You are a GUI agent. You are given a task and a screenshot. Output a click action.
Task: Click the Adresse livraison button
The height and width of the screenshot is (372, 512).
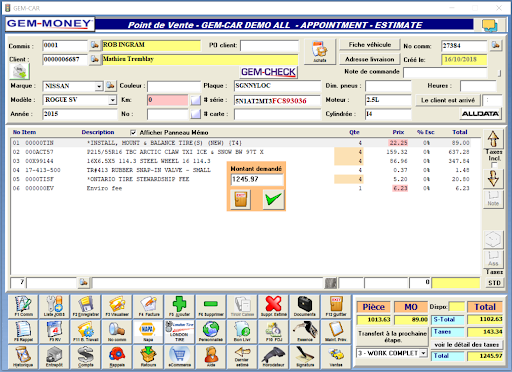370,59
